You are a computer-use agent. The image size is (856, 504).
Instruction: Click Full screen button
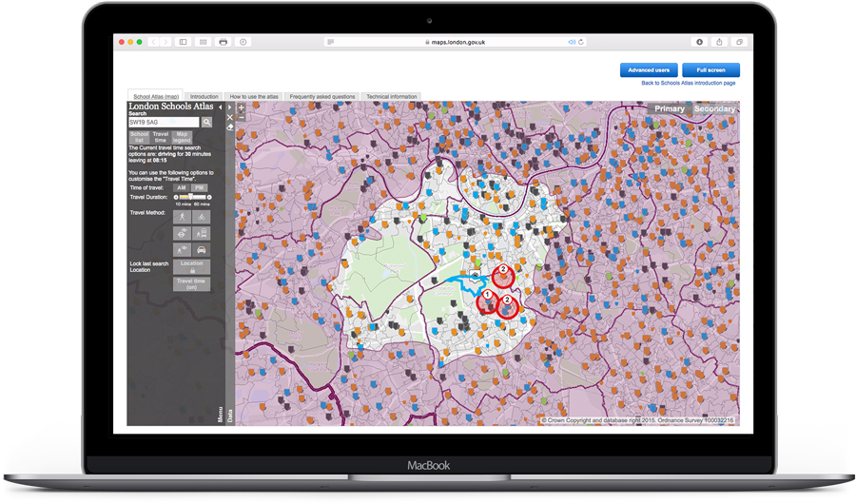coord(710,69)
